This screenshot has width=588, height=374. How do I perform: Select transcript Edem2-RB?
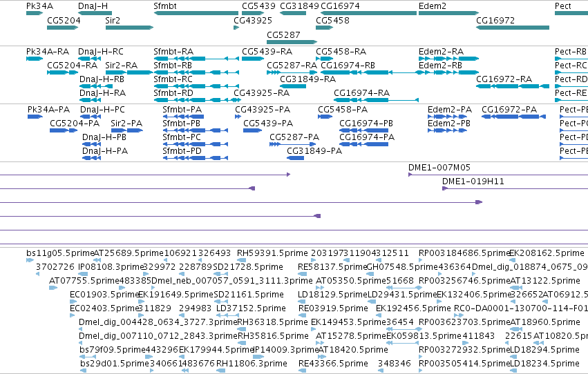coord(448,72)
